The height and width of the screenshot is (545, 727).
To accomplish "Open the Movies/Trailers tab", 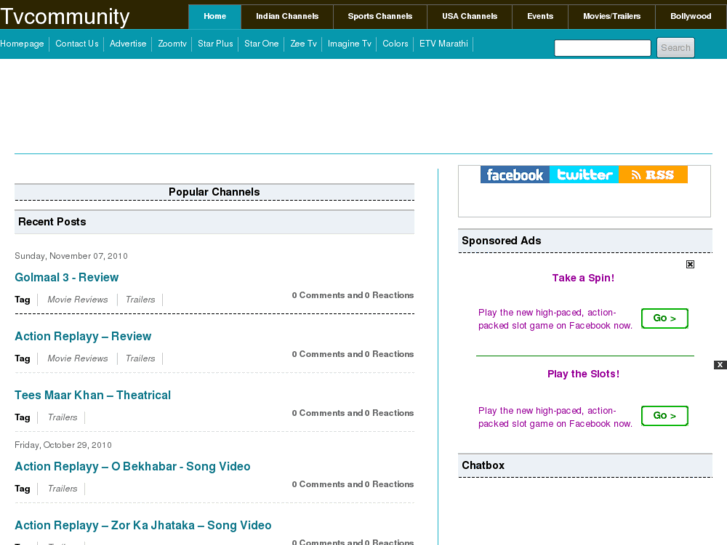I will click(x=612, y=16).
